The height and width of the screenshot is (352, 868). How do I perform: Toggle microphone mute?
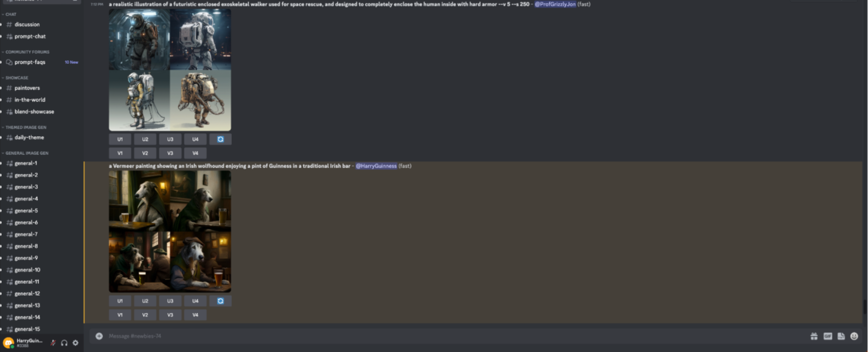coord(53,343)
